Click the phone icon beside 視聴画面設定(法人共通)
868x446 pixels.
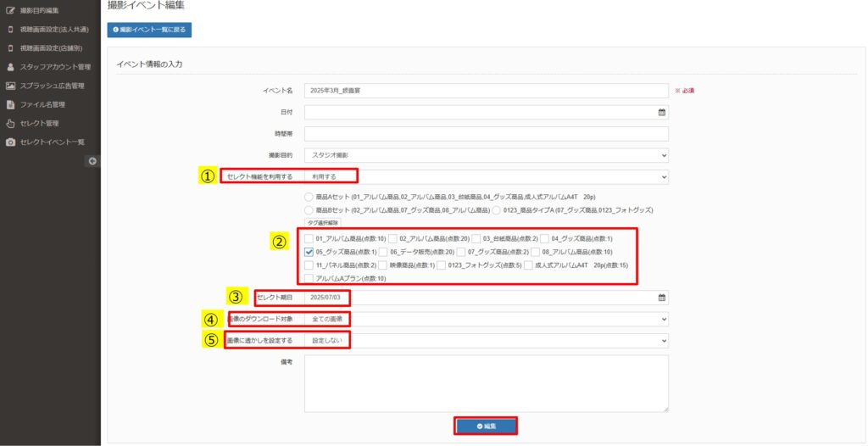click(x=10, y=29)
